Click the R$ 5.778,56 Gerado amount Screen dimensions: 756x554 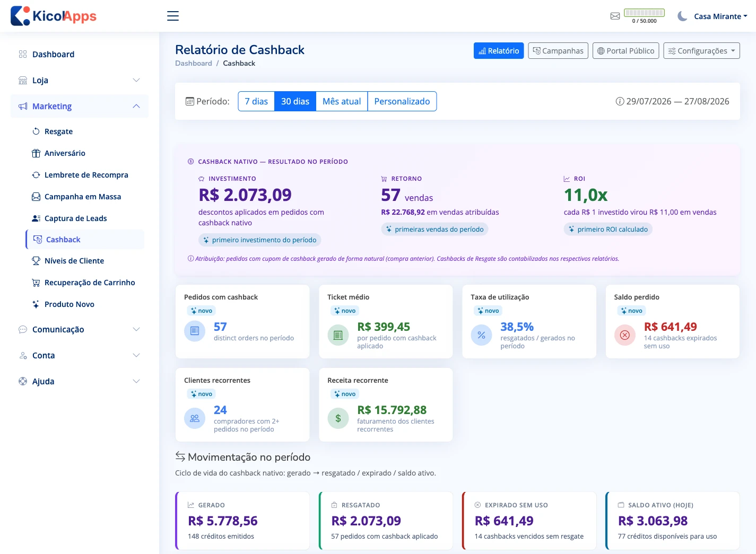[223, 521]
